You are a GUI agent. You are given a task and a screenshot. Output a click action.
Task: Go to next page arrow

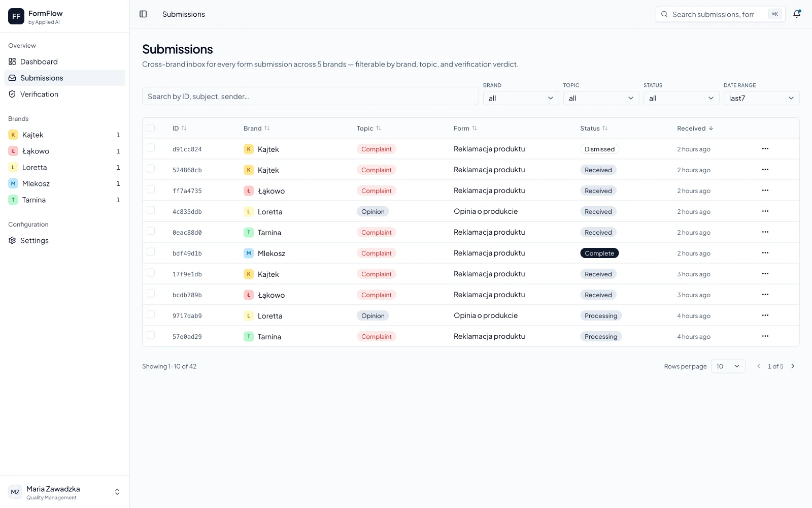coord(793,366)
